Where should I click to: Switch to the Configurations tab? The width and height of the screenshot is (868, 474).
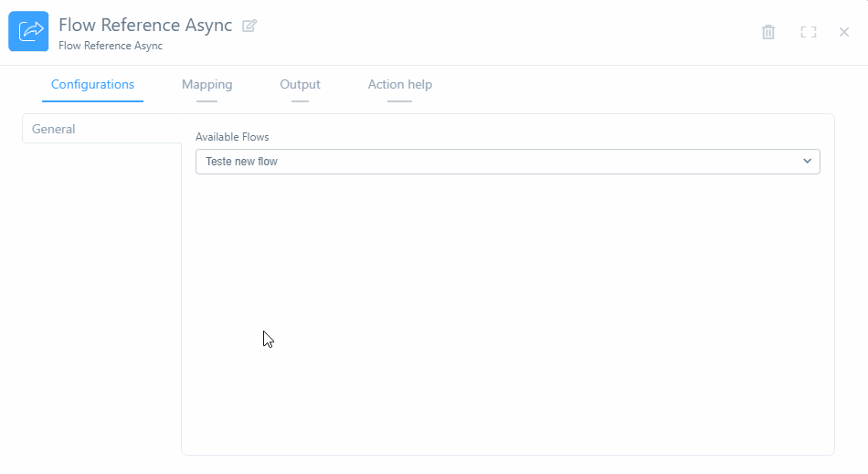tap(92, 85)
